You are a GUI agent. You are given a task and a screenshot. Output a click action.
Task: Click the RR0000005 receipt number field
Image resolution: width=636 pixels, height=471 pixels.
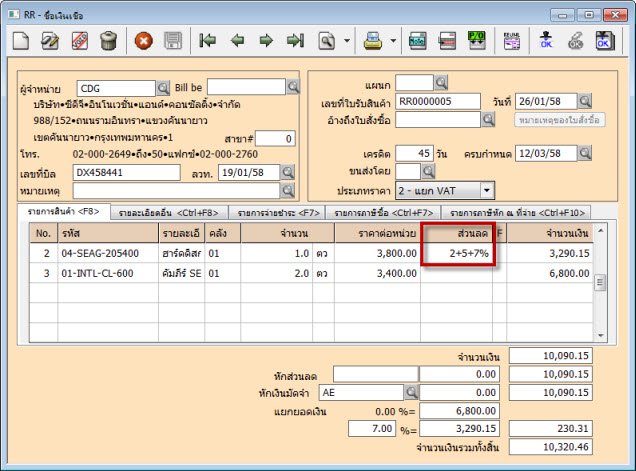[438, 101]
